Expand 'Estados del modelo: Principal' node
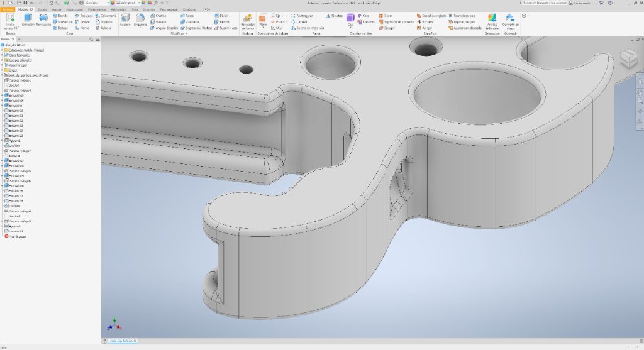Screen dimensions: 644x350 (x=2, y=50)
